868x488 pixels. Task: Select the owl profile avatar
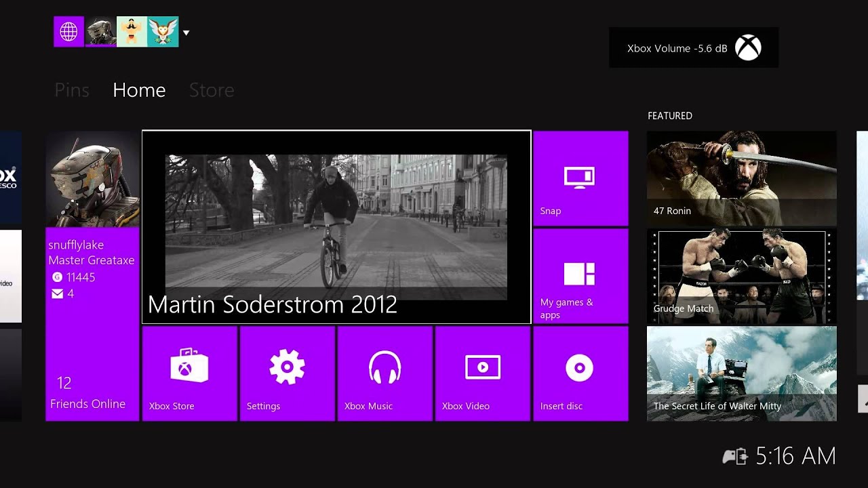(x=163, y=32)
